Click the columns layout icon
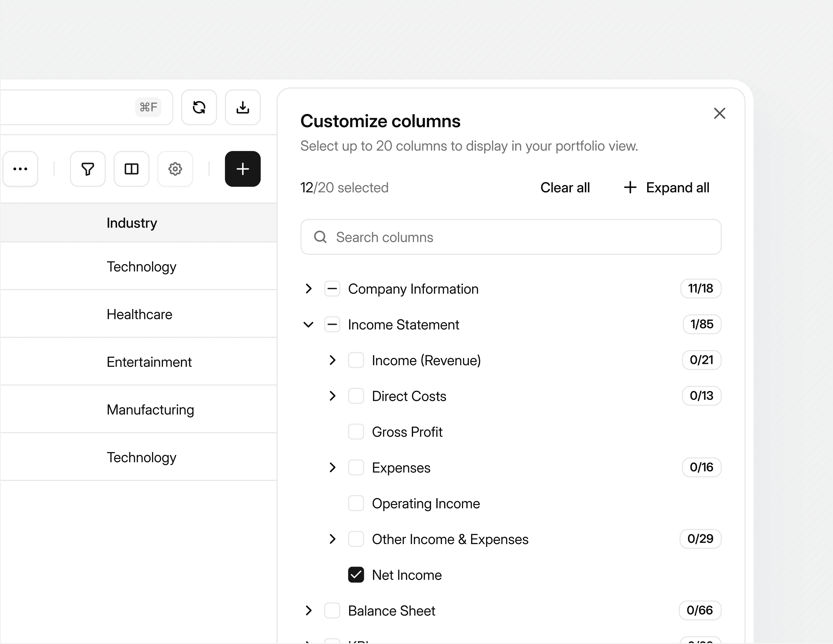 click(x=131, y=169)
